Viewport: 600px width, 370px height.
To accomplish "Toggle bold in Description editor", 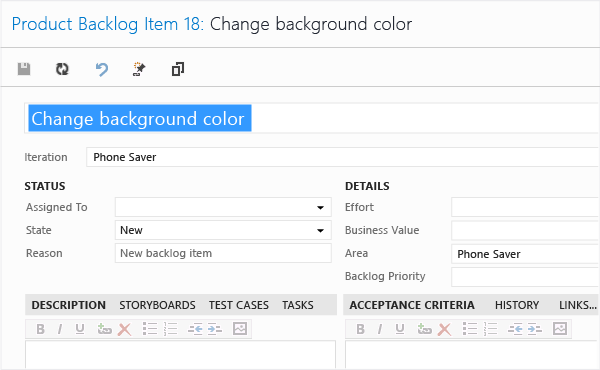I will click(40, 329).
